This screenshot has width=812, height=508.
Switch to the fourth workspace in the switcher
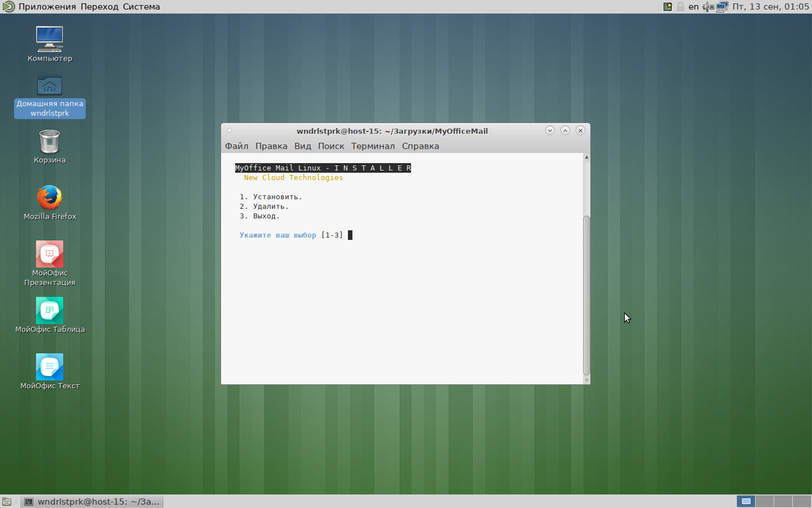coord(802,501)
